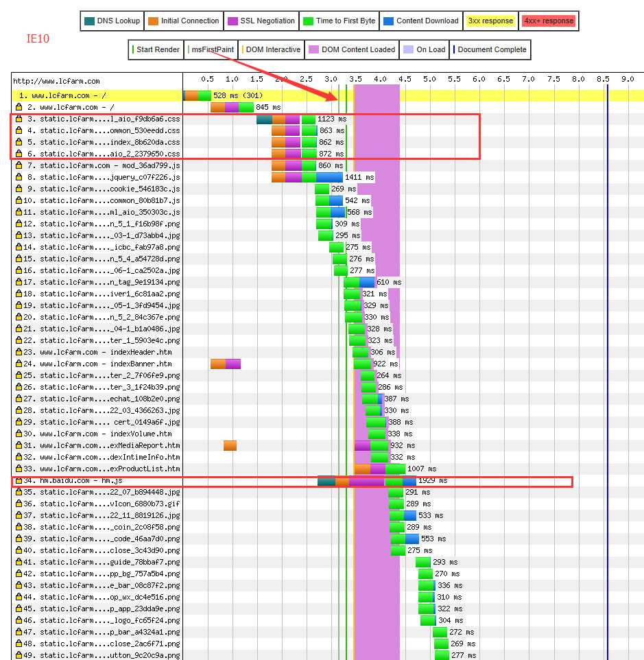Click the teal DNS Lookup legend swatch

(x=89, y=21)
